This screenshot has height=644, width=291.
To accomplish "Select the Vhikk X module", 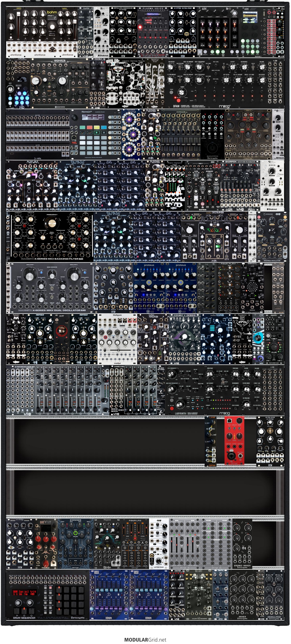I will coord(248,134).
